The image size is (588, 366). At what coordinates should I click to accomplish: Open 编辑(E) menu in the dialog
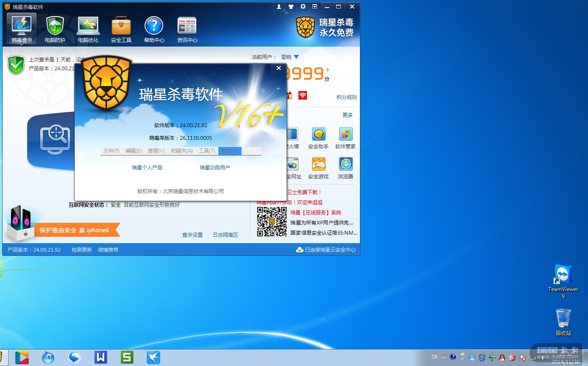coord(134,151)
